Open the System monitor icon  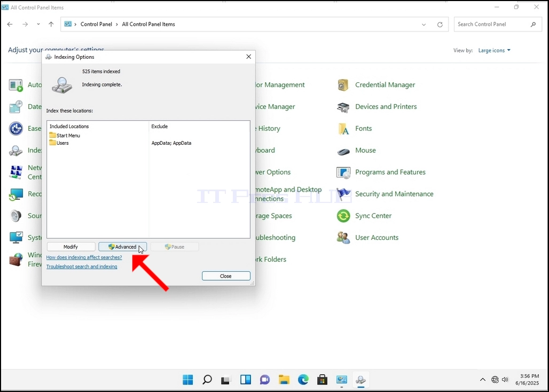(x=16, y=238)
